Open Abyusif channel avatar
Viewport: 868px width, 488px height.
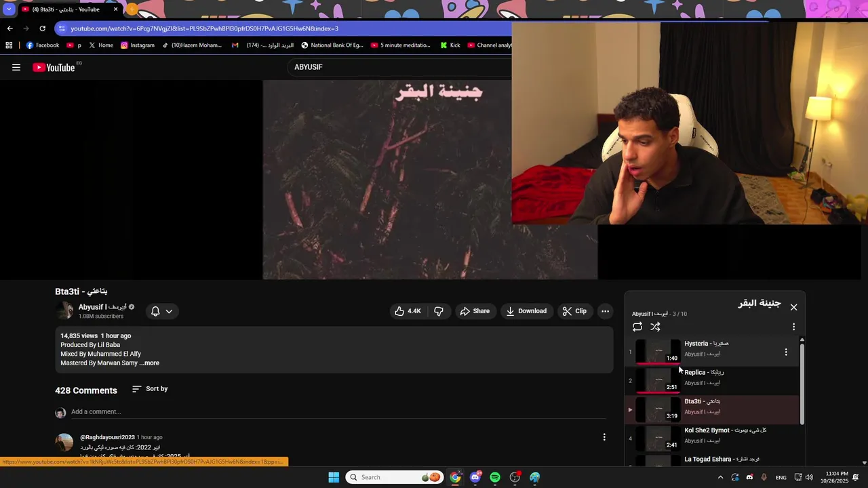(x=64, y=311)
